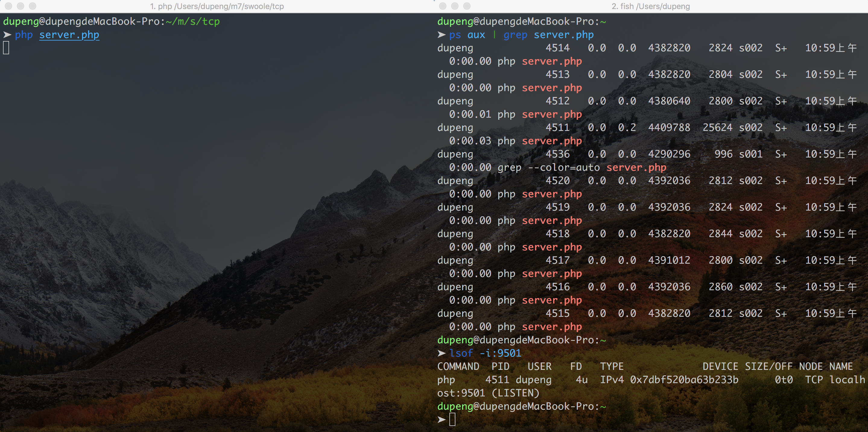Minimize the right fish terminal window
The height and width of the screenshot is (432, 868).
455,6
